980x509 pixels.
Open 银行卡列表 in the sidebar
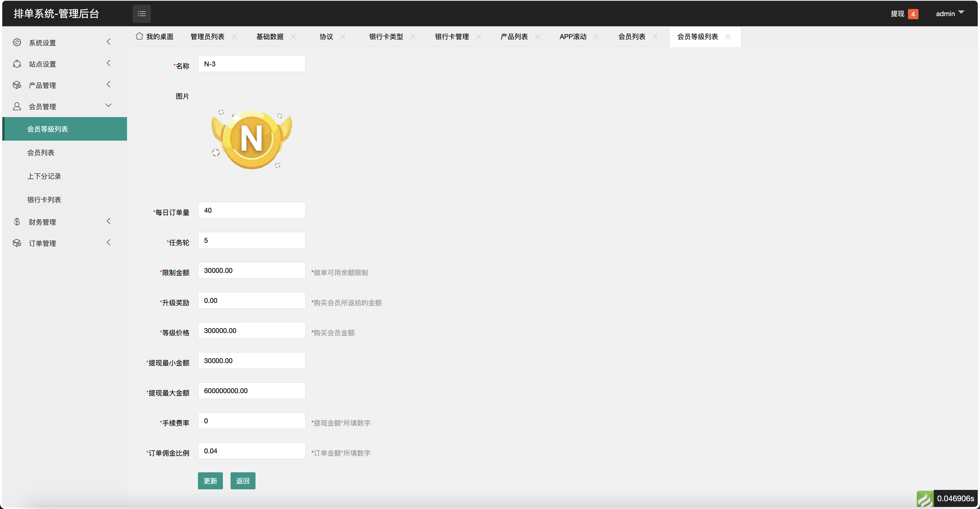pos(44,199)
